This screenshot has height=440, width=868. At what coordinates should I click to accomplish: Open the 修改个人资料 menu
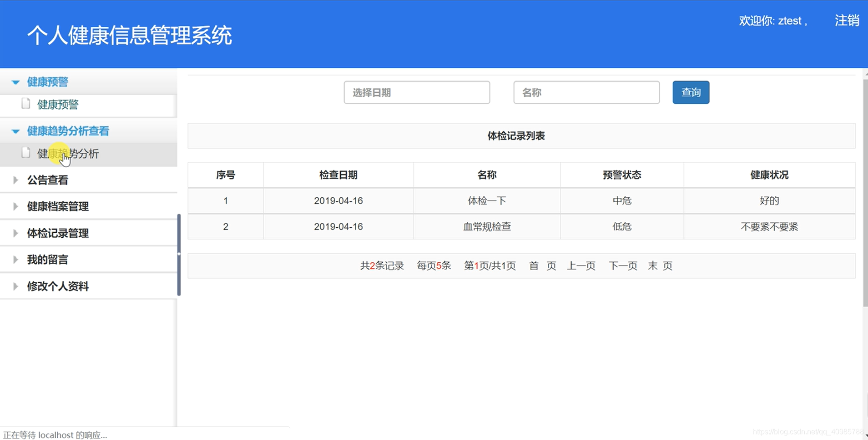(58, 286)
